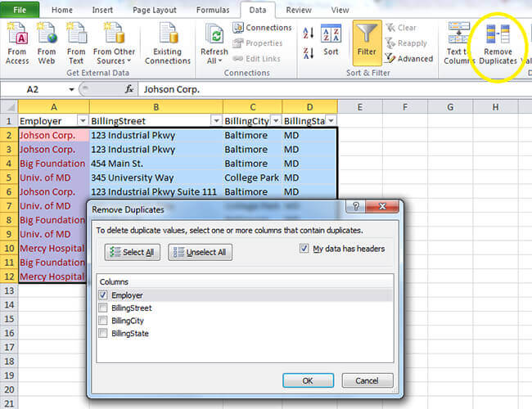The image size is (532, 409).
Task: Select row 13 header
Action: point(9,290)
